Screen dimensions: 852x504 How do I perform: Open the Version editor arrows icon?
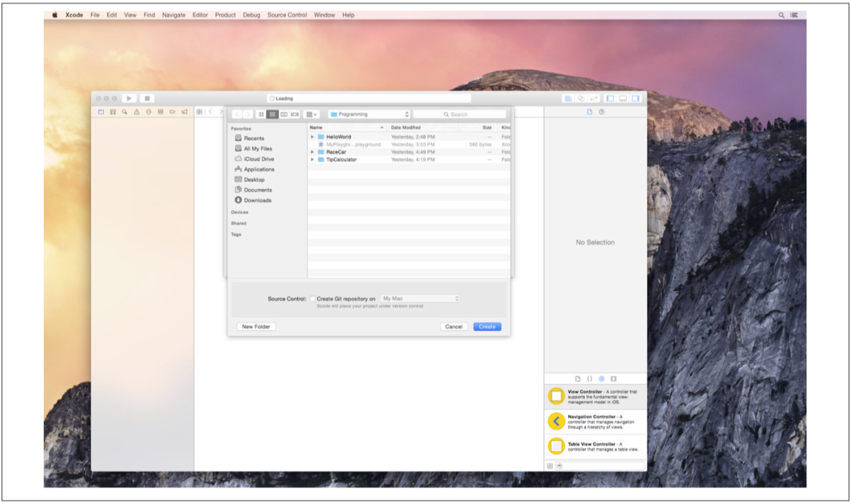pos(594,99)
